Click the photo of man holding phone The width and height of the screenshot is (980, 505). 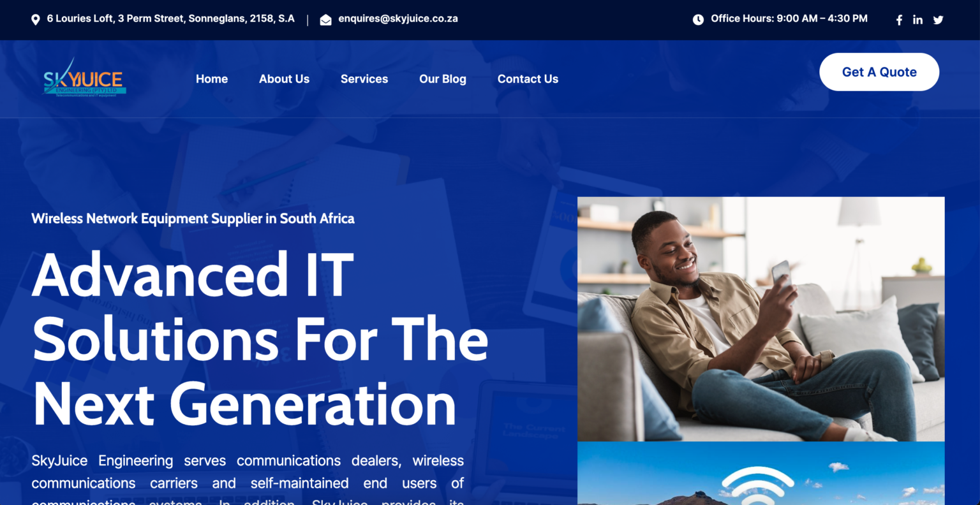[761, 319]
